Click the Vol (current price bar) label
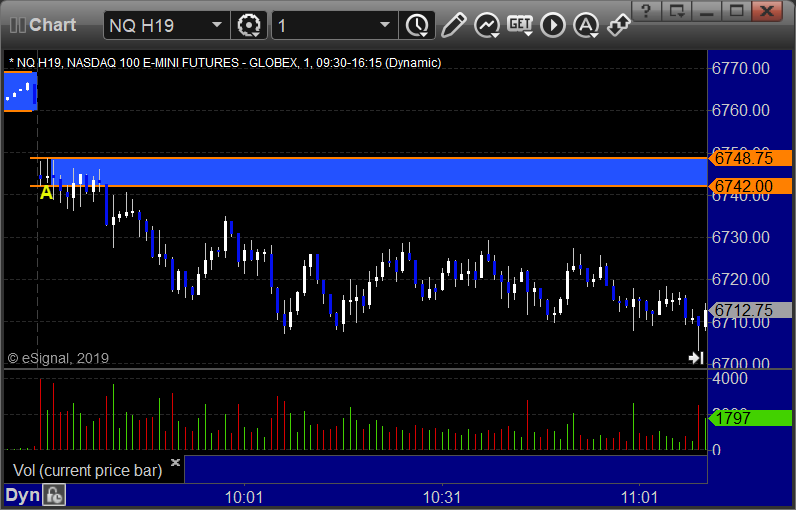 [x=87, y=470]
